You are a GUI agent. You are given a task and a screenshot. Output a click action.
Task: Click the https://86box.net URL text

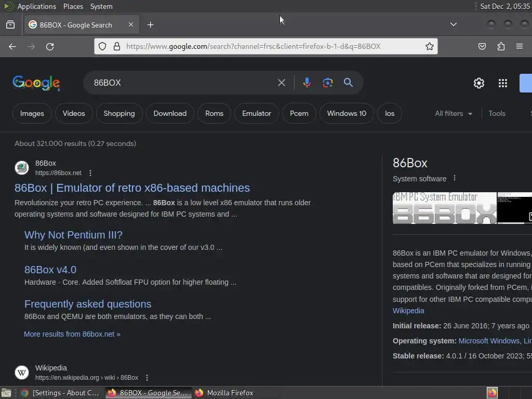58,173
